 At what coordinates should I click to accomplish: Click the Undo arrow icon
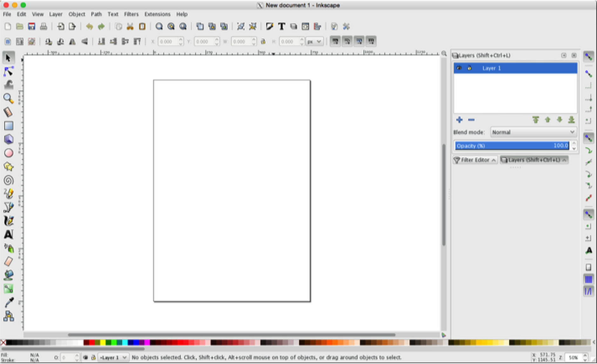[x=89, y=26]
